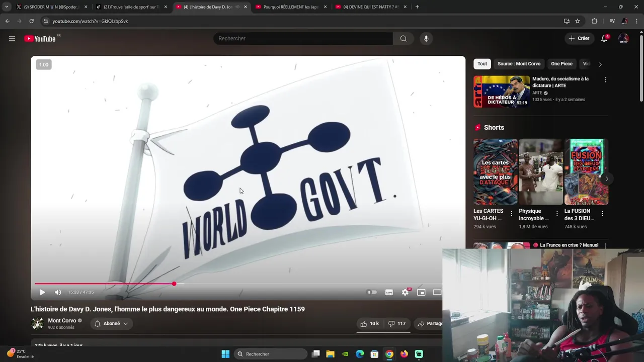
Task: Open the Maduro, du socialisme à la dictature title
Action: click(x=560, y=82)
